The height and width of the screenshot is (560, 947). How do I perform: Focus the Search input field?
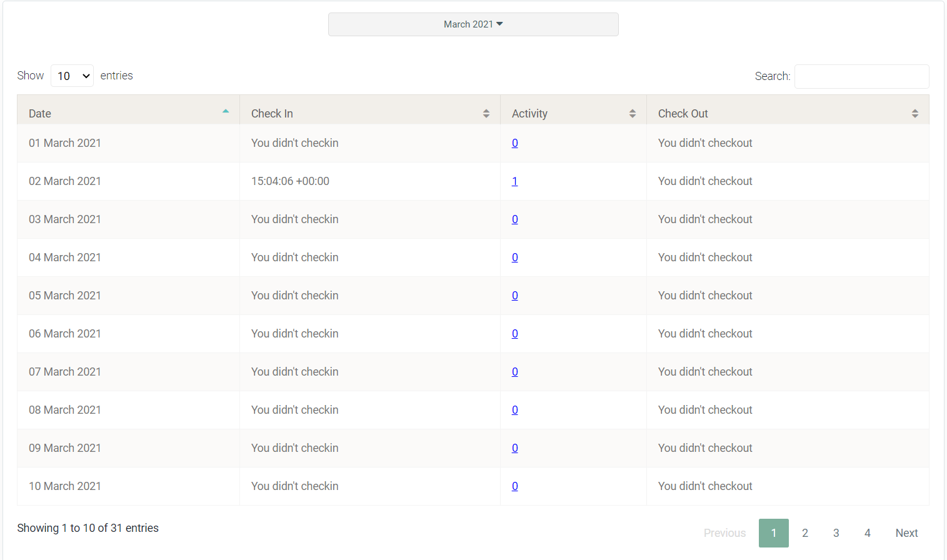coord(861,76)
